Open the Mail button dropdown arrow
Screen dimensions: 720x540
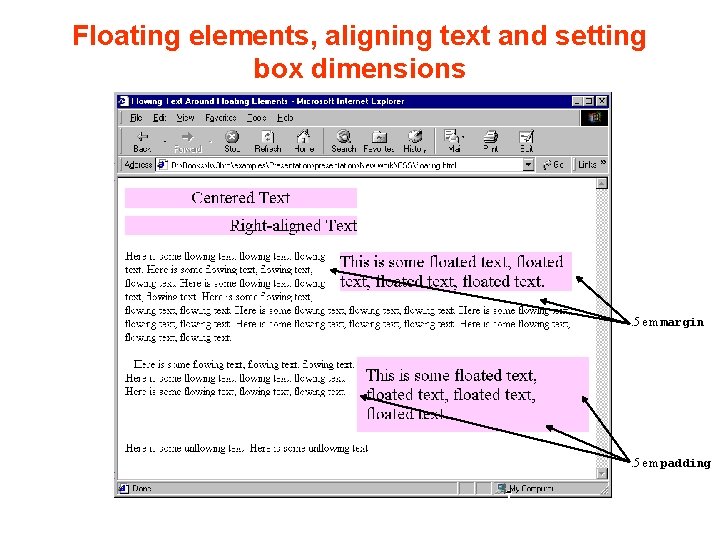tap(463, 137)
